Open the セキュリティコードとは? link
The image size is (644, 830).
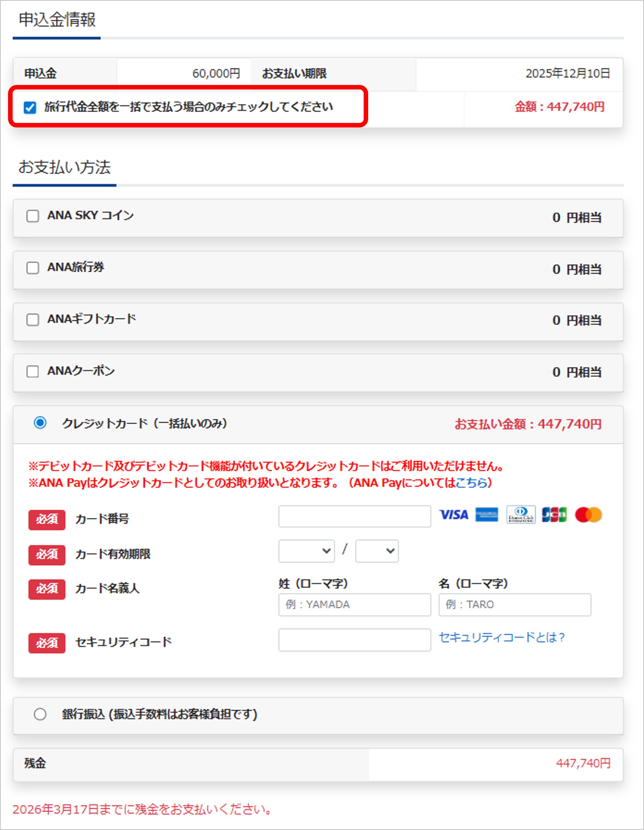pos(501,637)
